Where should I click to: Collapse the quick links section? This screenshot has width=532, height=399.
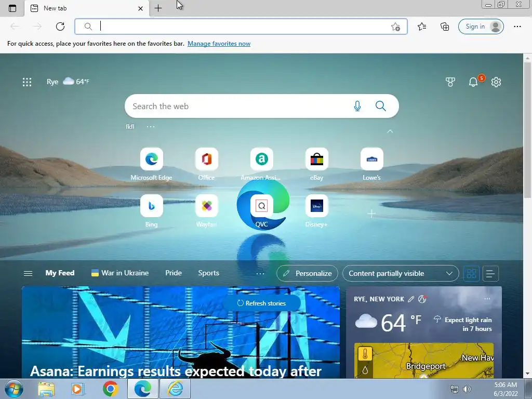pyautogui.click(x=390, y=131)
